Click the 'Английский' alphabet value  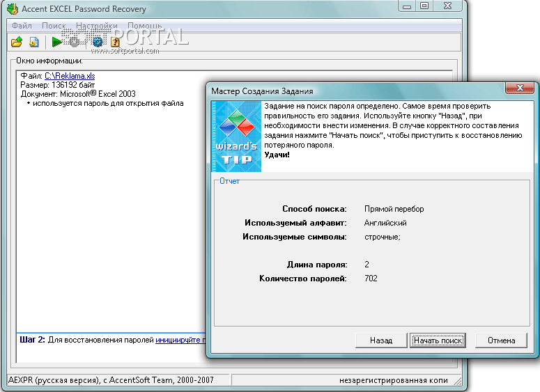[x=385, y=223]
